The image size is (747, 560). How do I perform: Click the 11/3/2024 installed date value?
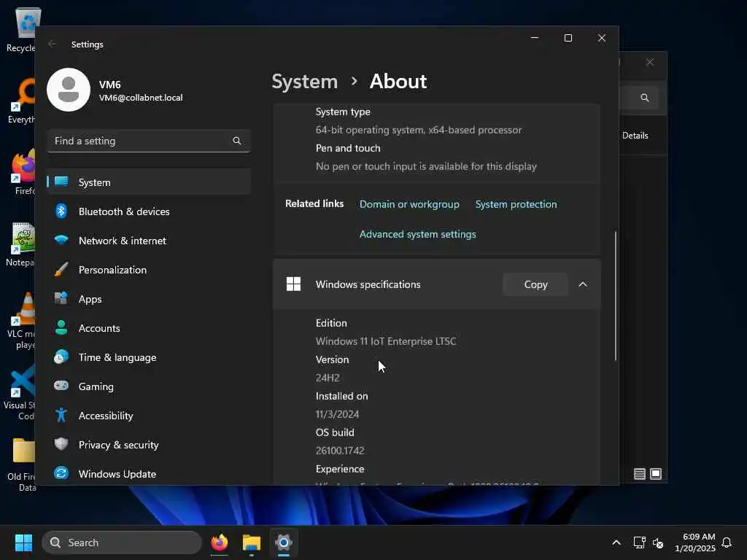pos(337,414)
